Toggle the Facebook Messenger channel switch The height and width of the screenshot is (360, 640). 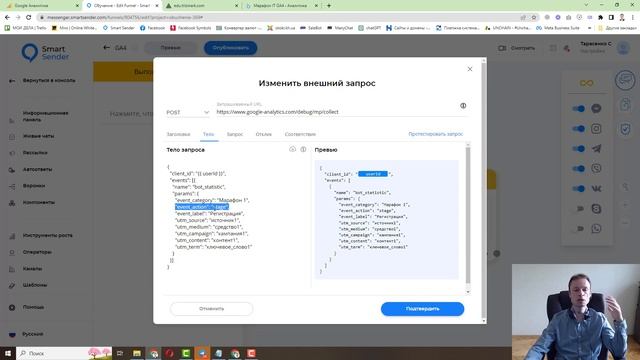coord(578,109)
